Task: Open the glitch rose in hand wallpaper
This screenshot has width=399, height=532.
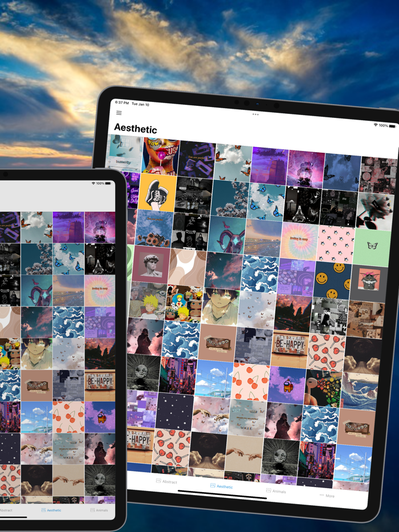Action: [375, 211]
